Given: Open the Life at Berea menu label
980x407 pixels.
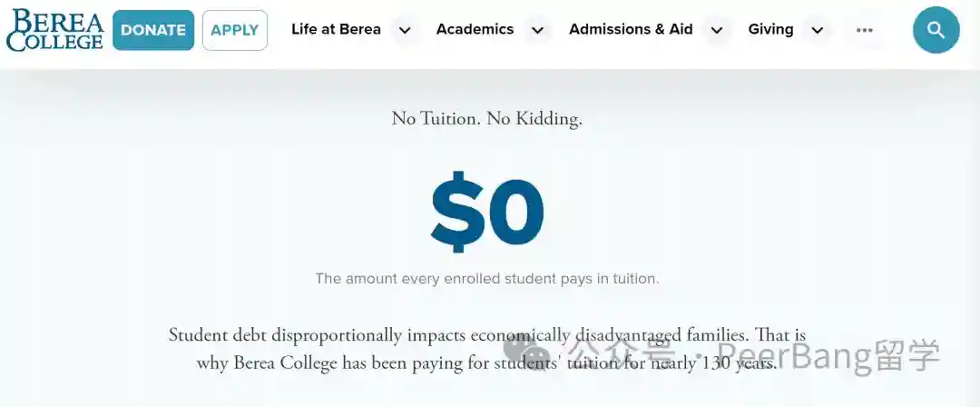Looking at the screenshot, I should [x=336, y=29].
